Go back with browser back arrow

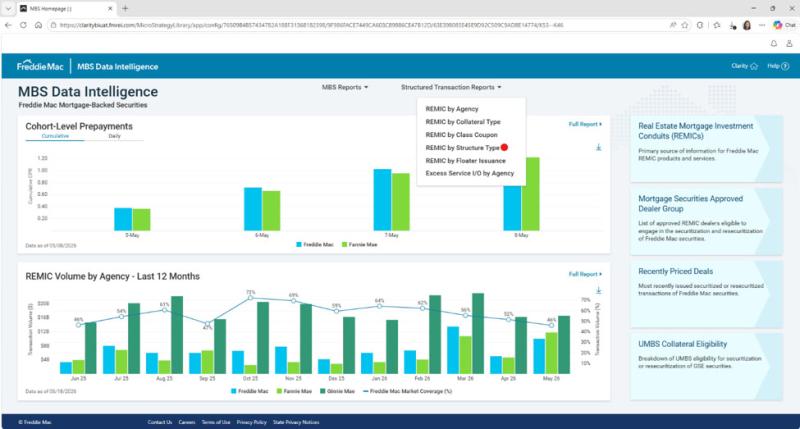pos(8,25)
